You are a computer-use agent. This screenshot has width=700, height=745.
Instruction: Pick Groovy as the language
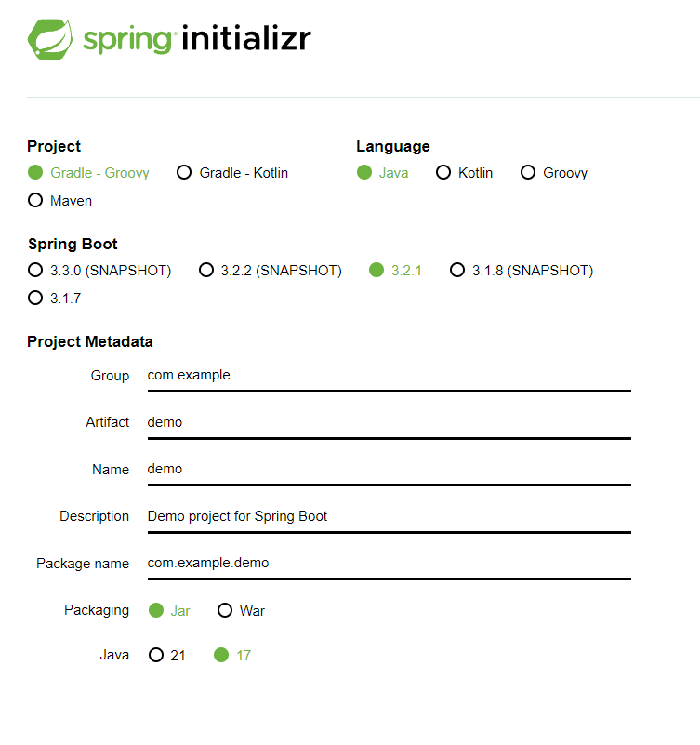(554, 172)
